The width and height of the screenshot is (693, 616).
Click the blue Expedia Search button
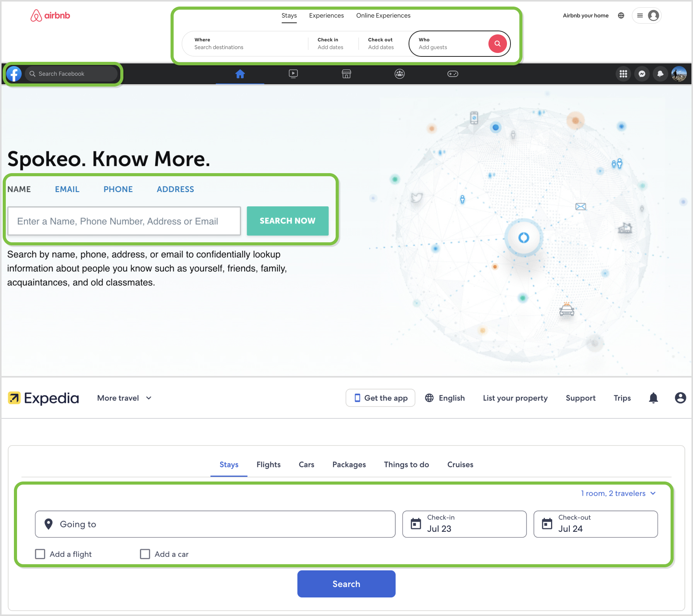(x=346, y=584)
